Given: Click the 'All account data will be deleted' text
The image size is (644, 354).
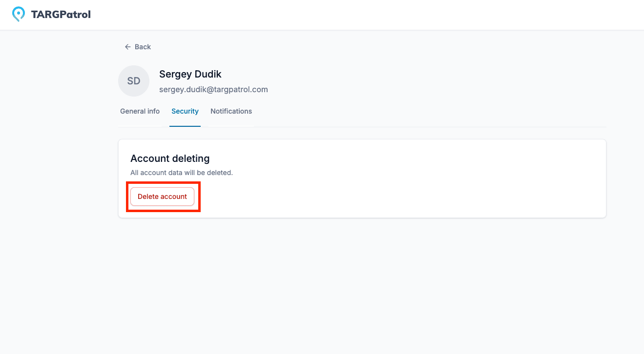Looking at the screenshot, I should [182, 173].
